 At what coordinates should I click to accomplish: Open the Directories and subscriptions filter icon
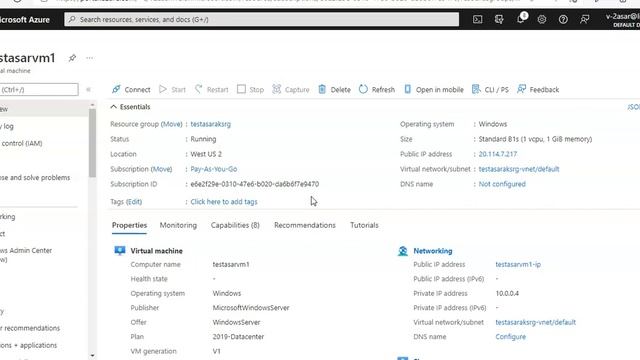499,19
